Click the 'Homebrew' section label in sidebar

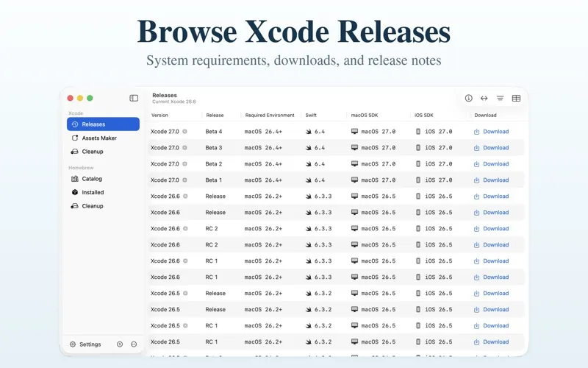click(x=81, y=168)
